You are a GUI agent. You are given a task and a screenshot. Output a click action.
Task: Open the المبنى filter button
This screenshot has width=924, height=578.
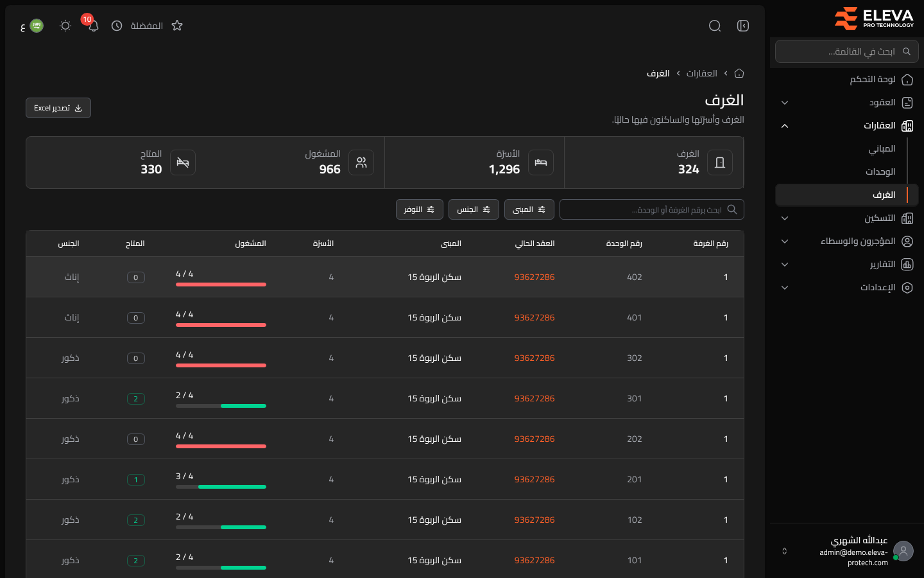529,209
